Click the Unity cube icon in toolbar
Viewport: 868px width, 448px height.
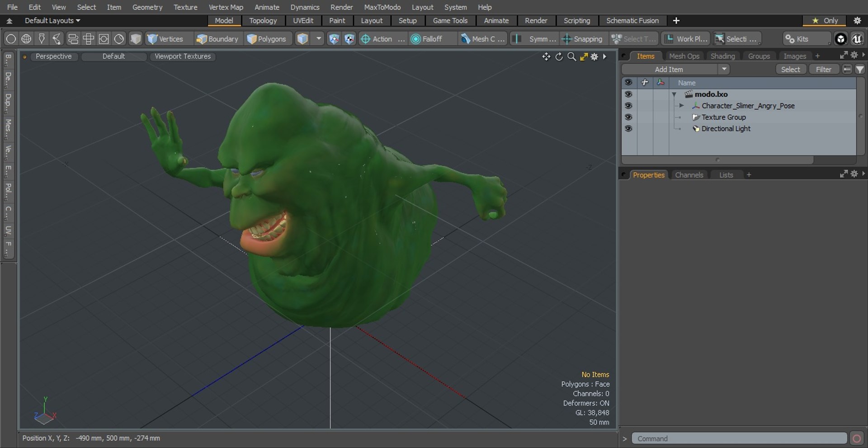coord(840,39)
